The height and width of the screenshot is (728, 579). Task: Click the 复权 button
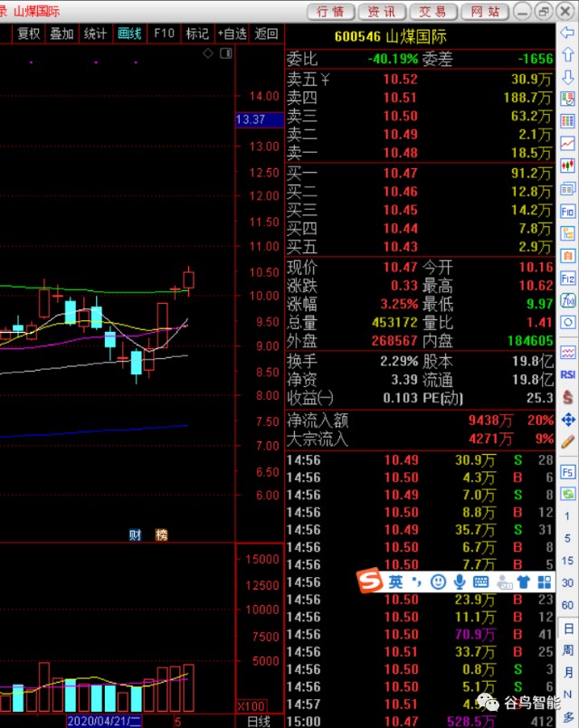click(29, 33)
